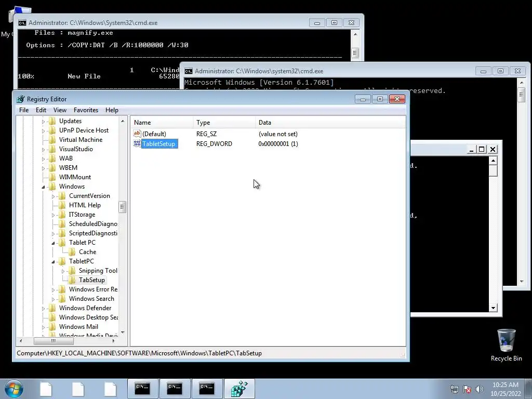The width and height of the screenshot is (532, 399).
Task: Open the Edit menu in Registry Editor
Action: pyautogui.click(x=41, y=110)
